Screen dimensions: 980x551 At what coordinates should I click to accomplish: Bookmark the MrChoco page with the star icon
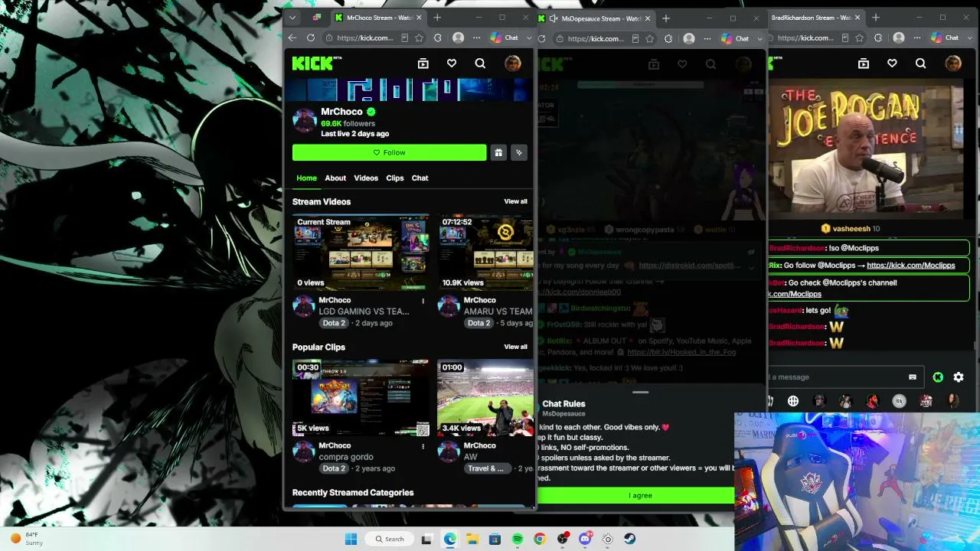[419, 37]
